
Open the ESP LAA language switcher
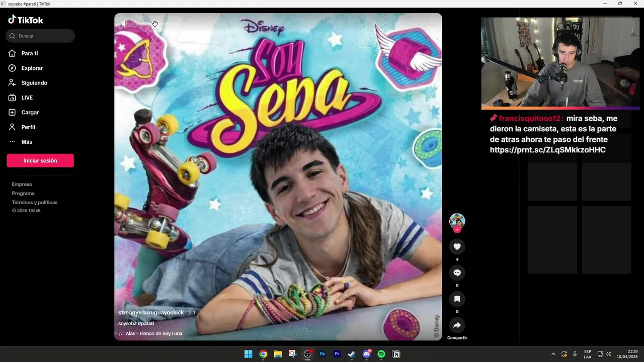[x=588, y=354]
